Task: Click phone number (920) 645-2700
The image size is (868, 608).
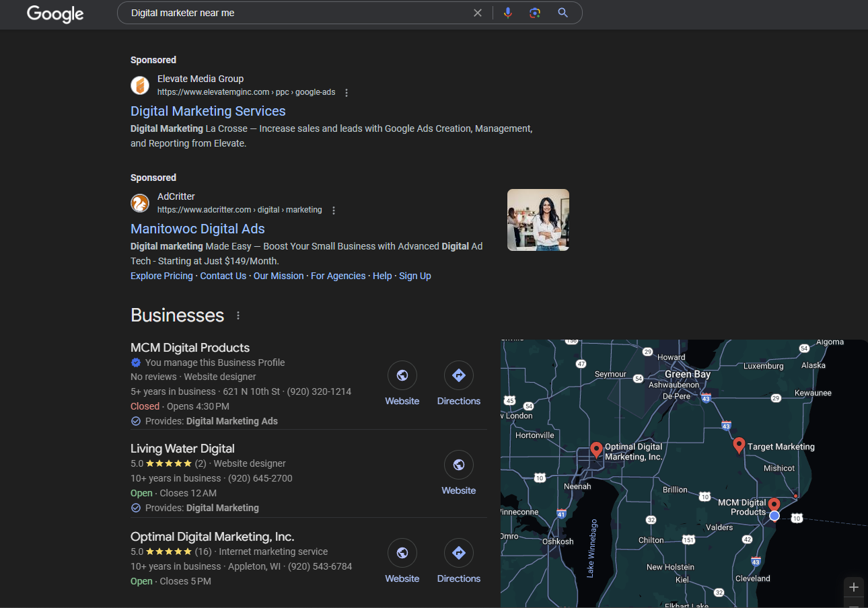Action: tap(260, 478)
